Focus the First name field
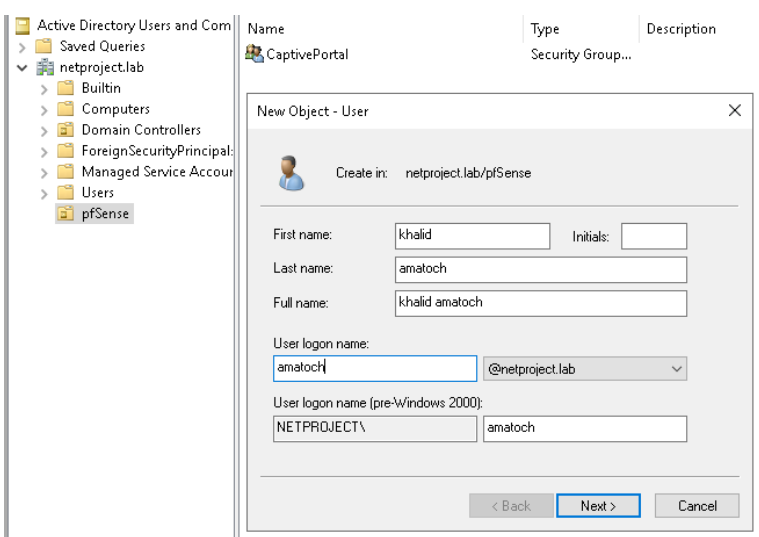This screenshot has height=537, width=759. (473, 235)
